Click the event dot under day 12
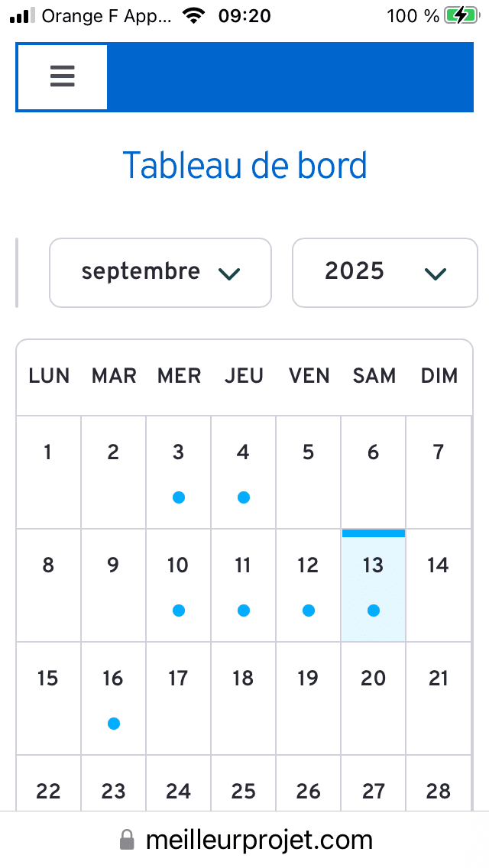This screenshot has height=868, width=489. (x=309, y=611)
